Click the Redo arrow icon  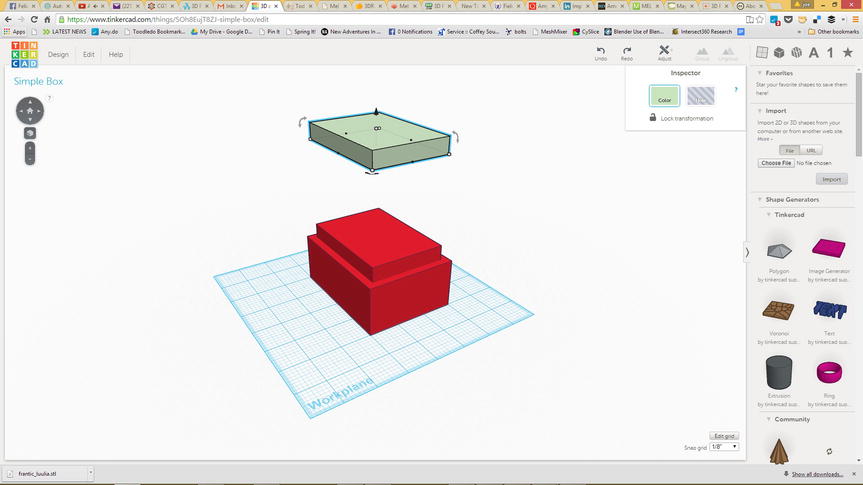[626, 51]
